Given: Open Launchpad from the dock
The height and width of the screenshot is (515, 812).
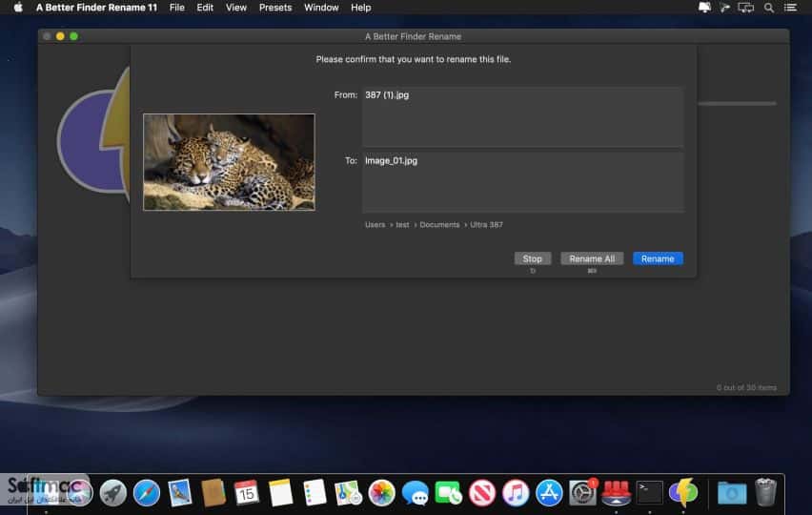Looking at the screenshot, I should coord(112,493).
